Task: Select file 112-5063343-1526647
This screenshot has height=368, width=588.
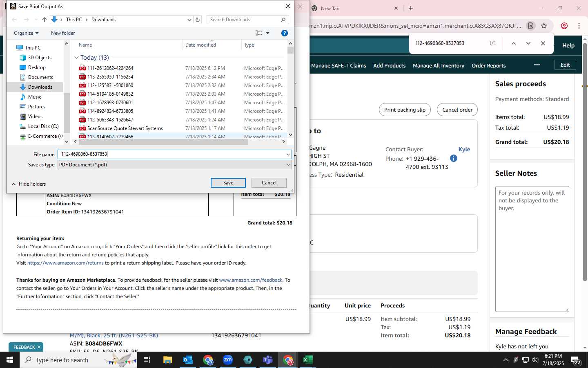Action: point(110,120)
